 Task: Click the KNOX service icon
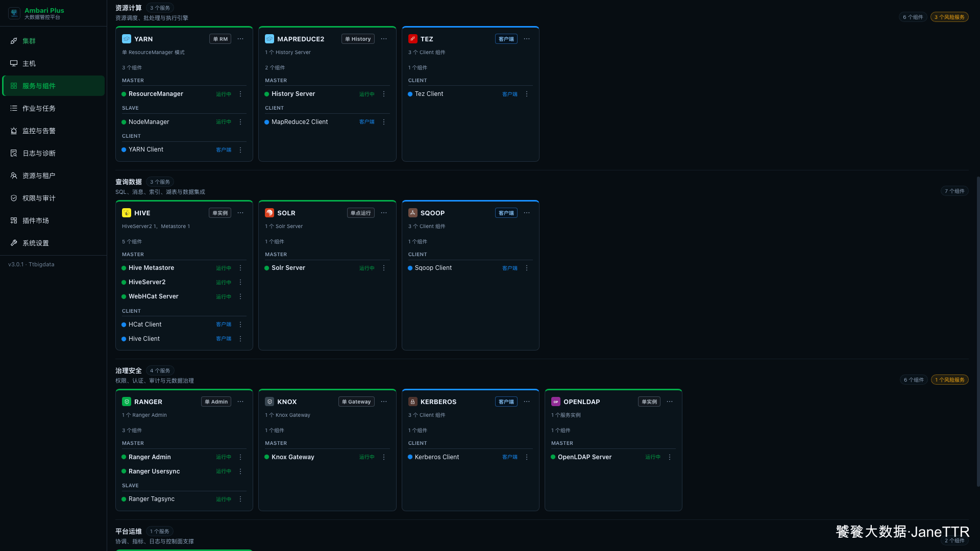coord(269,402)
